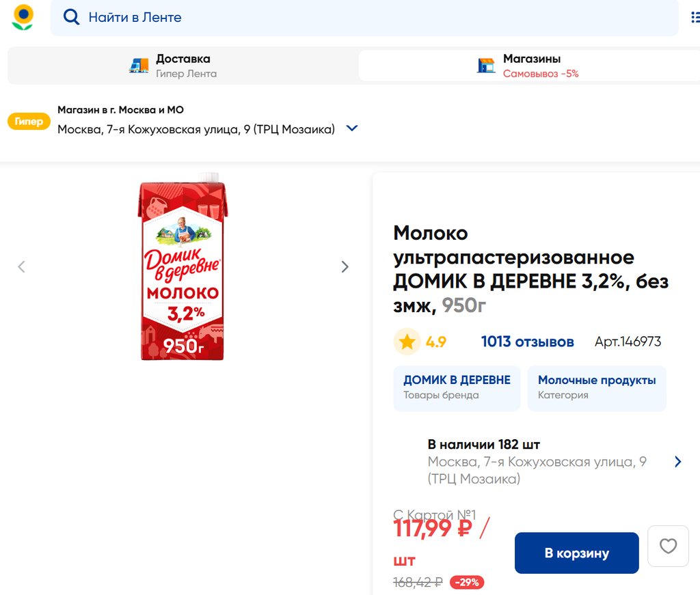700x595 pixels.
Task: Open the list menu icon at top right
Action: pos(695,17)
